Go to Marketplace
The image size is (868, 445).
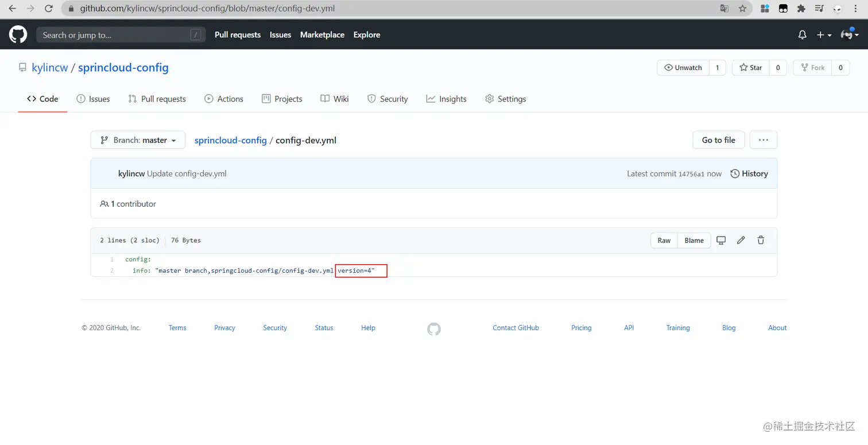tap(322, 35)
